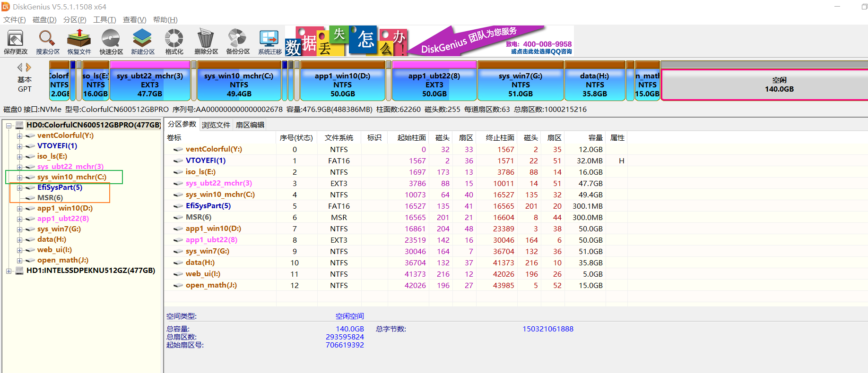Screen dimensions: 868x373
Task: Expand the HD1 INTELSSDPEKNU512GZ disk node
Action: (9, 271)
